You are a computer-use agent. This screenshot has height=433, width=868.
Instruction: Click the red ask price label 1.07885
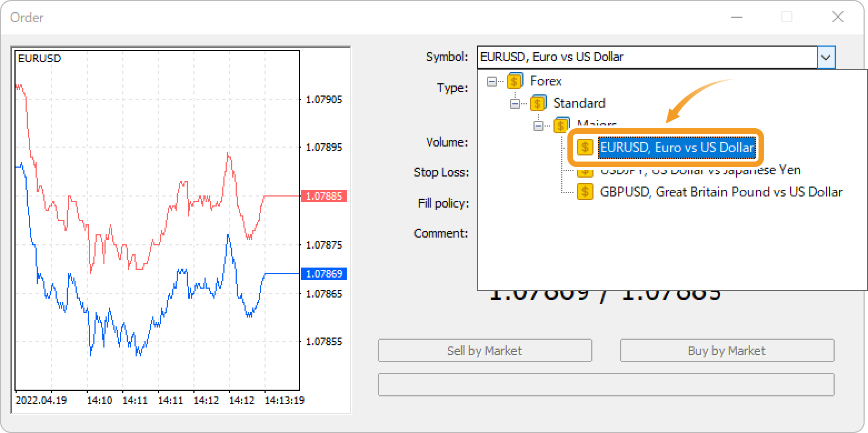pyautogui.click(x=324, y=196)
